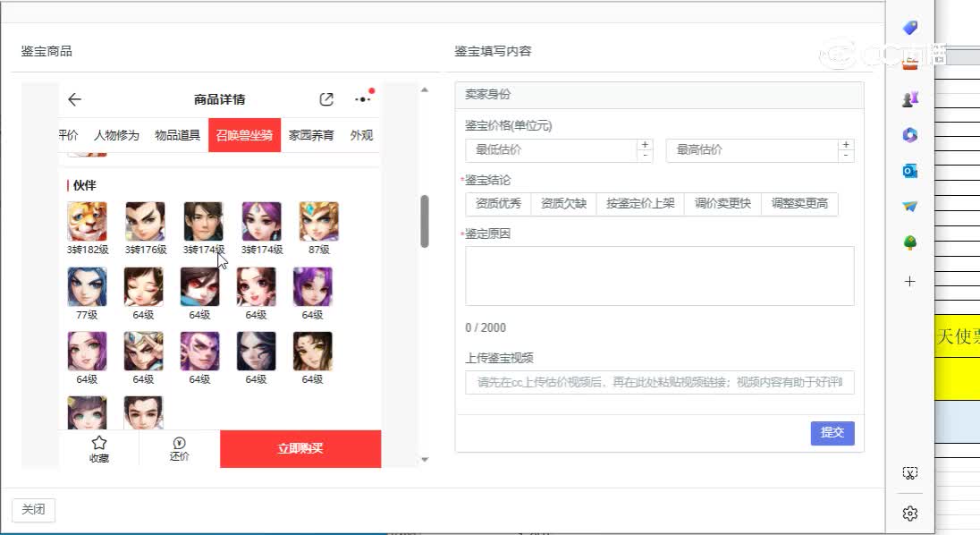Click the 上传鉴宝视频 link input field
Image resolution: width=980 pixels, height=535 pixels.
659,383
